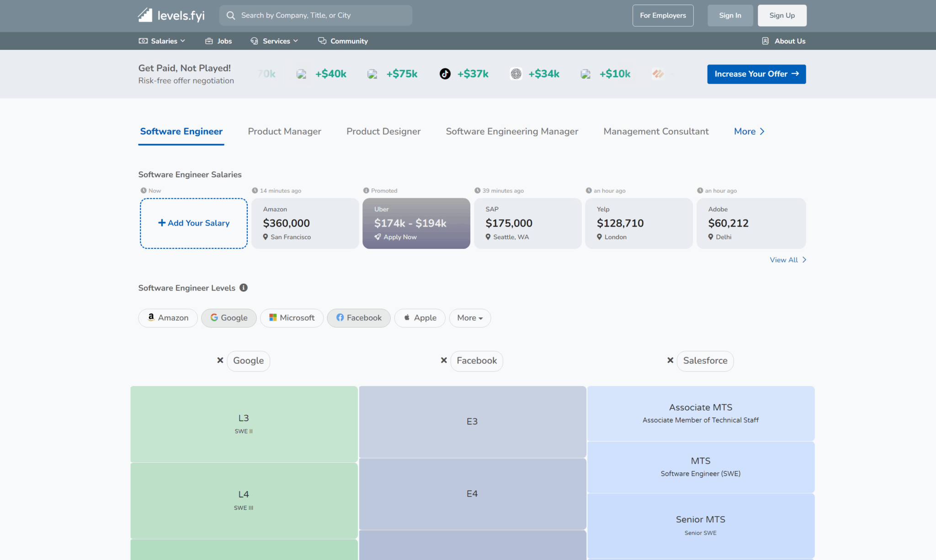Image resolution: width=936 pixels, height=560 pixels.
Task: Switch to Software Engineering Manager tab
Action: [x=512, y=132]
